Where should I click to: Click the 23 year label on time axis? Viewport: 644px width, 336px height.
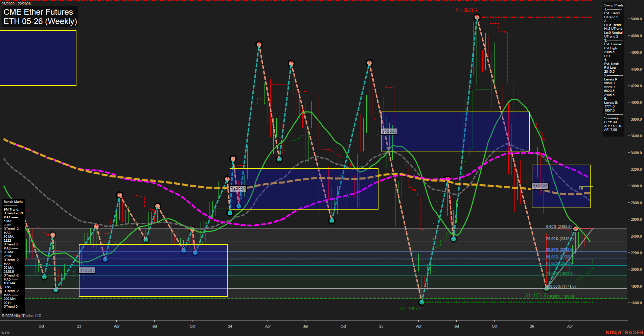[79, 326]
